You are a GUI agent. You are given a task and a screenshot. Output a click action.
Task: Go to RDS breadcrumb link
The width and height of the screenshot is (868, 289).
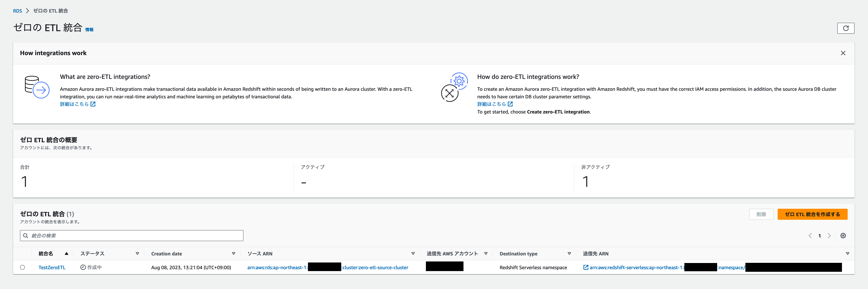coord(18,11)
